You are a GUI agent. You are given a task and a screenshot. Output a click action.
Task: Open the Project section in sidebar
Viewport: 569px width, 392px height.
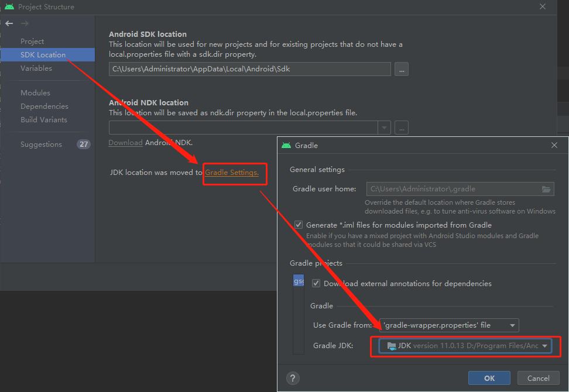[x=32, y=42]
